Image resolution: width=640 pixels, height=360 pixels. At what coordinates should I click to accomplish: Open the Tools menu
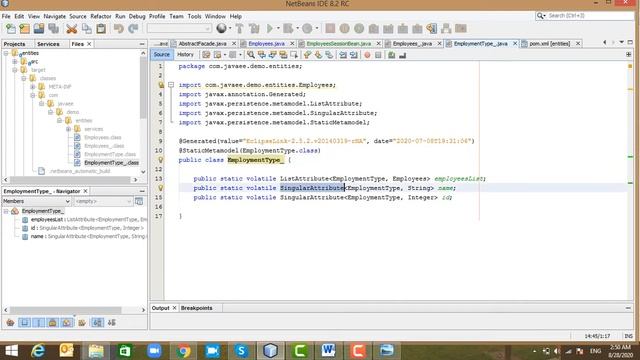click(x=194, y=16)
